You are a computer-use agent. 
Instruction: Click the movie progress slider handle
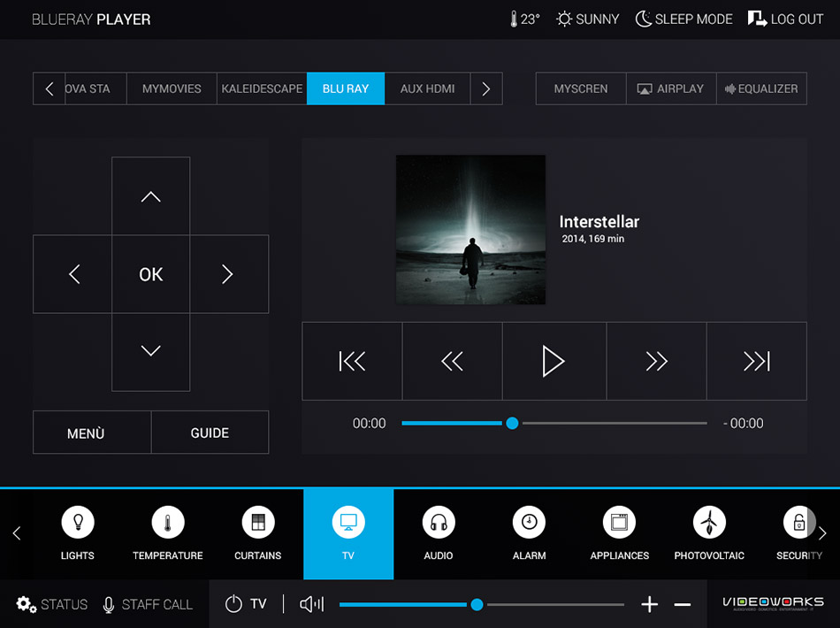(512, 424)
